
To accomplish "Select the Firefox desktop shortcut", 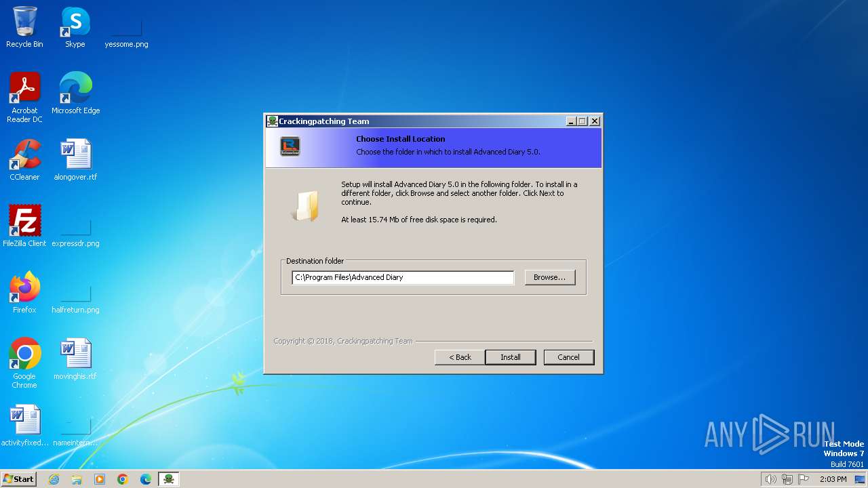I will 24,293.
